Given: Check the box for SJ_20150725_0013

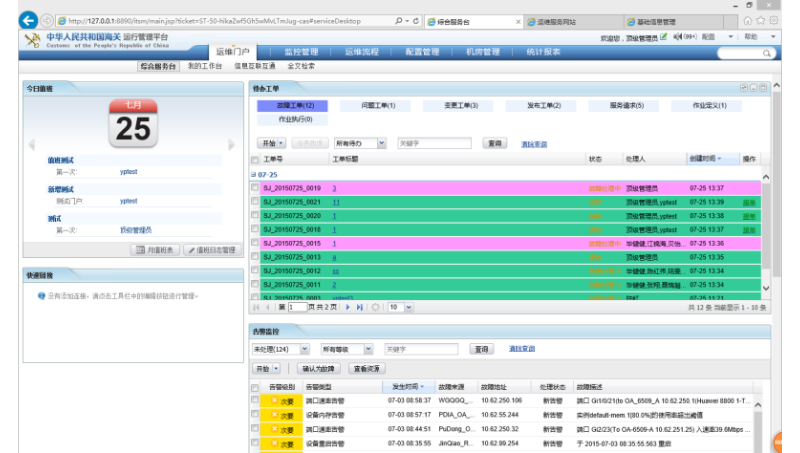Looking at the screenshot, I should 255,257.
